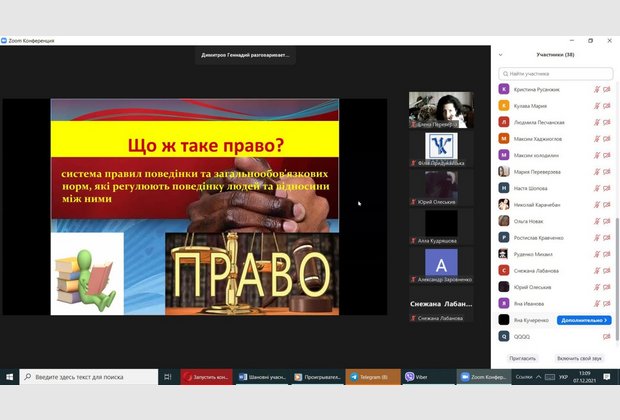Viewport: 620px width, 420px height.
Task: Click QQQQ's video-off camera icon
Action: pyautogui.click(x=607, y=337)
